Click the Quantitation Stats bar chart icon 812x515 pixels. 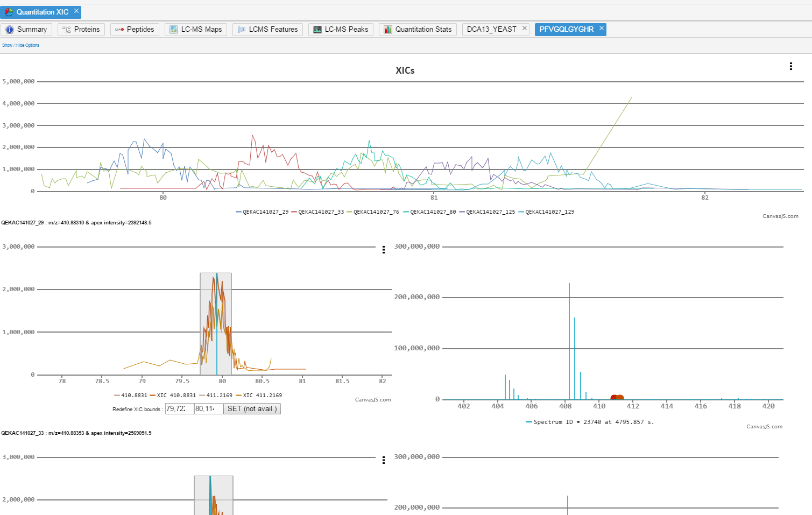388,30
